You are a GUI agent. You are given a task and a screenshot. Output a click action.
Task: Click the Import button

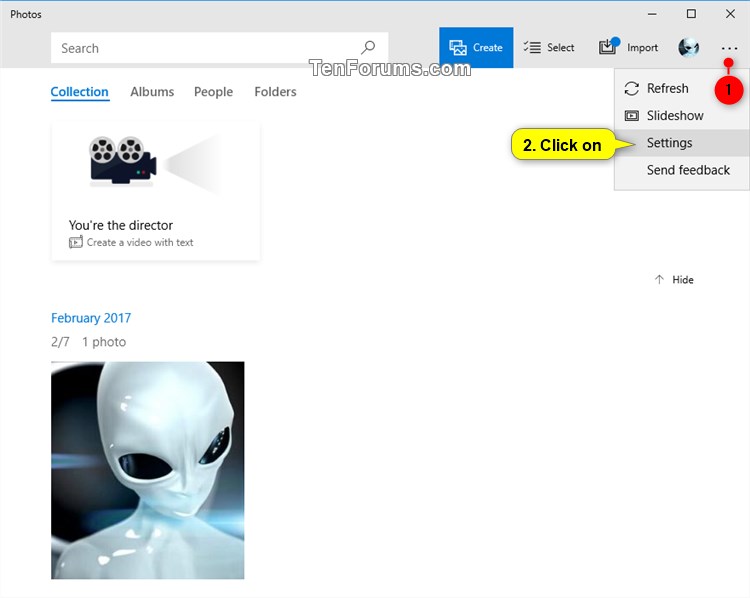tap(629, 47)
